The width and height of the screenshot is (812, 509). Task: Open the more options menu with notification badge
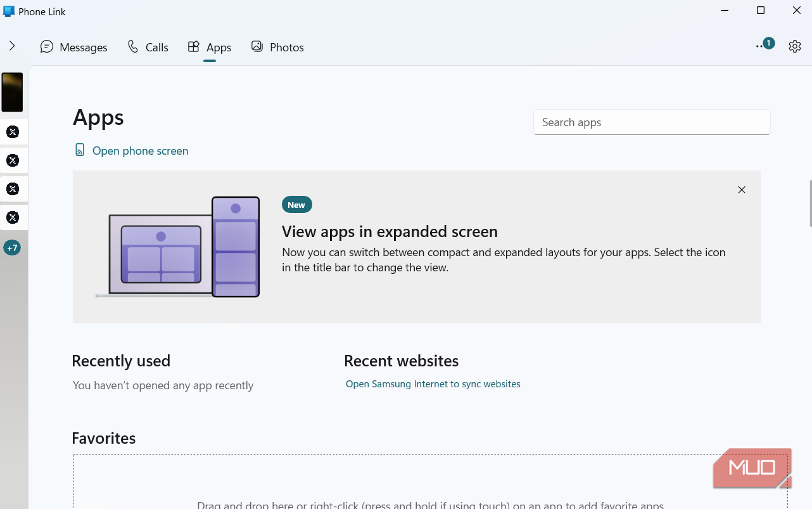click(764, 45)
